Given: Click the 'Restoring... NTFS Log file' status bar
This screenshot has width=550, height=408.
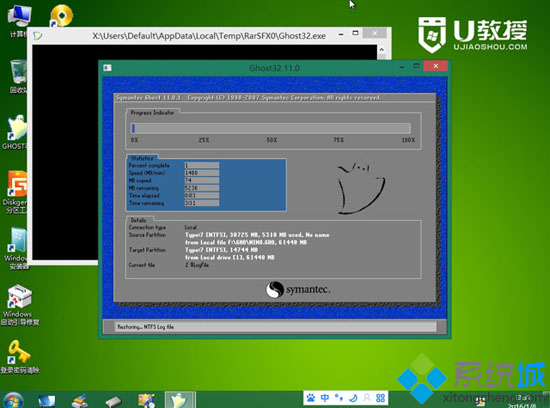Looking at the screenshot, I should point(275,327).
